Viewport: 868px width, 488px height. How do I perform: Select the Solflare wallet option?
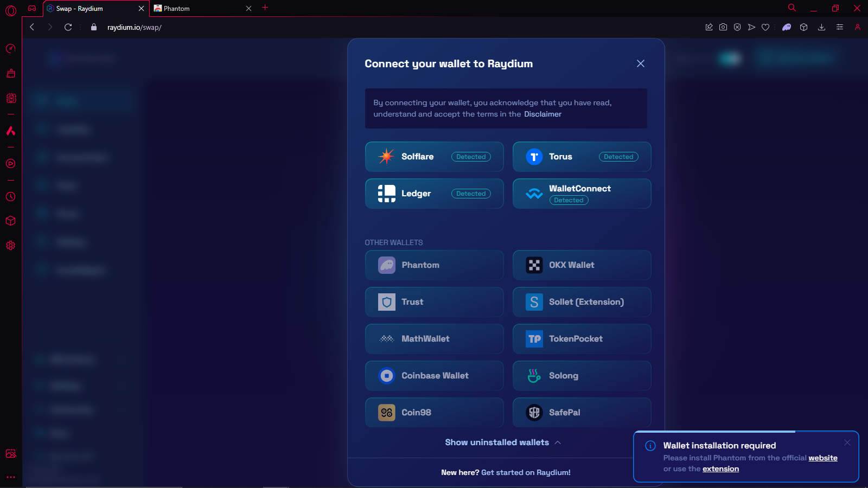click(434, 157)
